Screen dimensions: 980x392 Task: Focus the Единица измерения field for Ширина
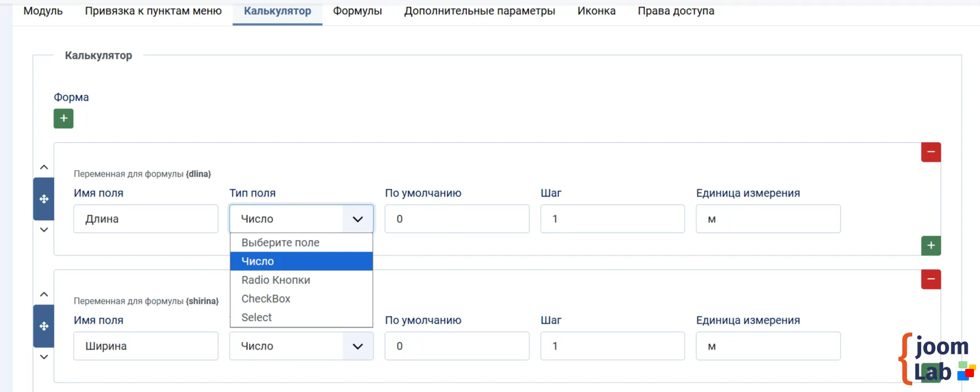pyautogui.click(x=767, y=346)
